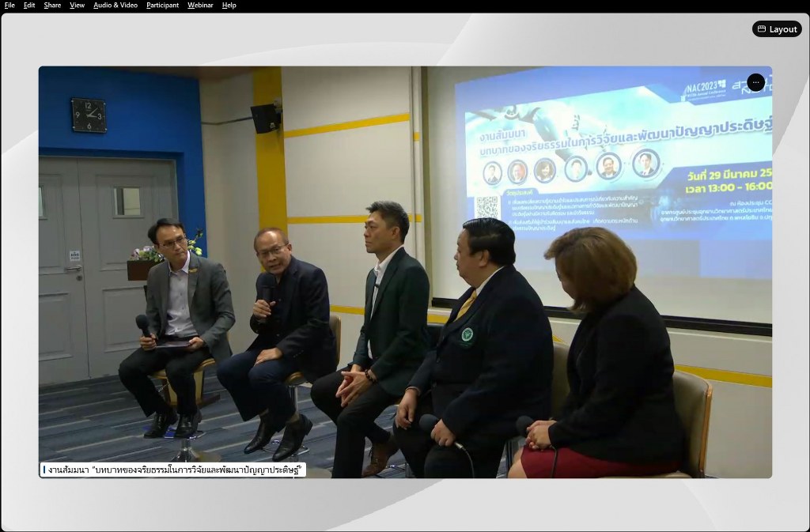Open the Help menu

coord(229,6)
